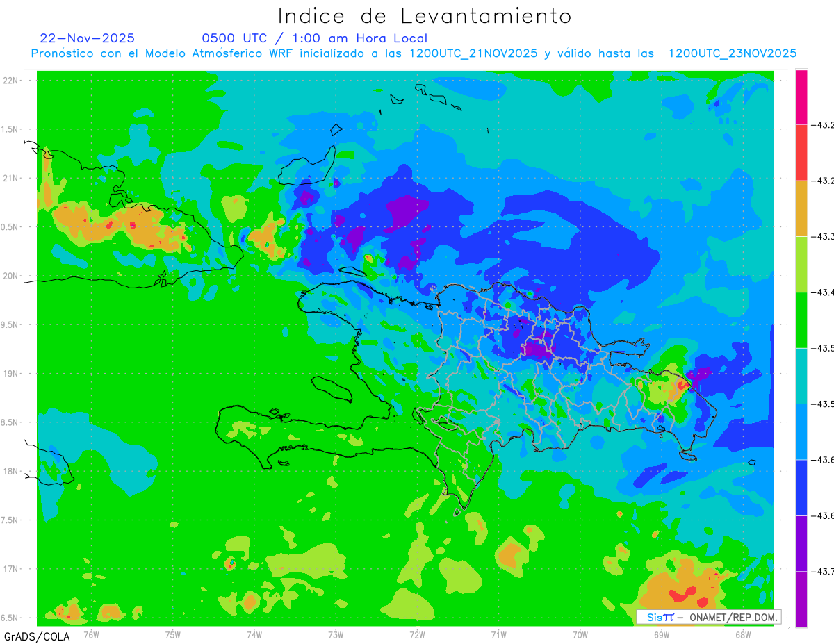Viewport: 834px width, 644px height.
Task: Click the '-43.7' colorbar label
Action: tap(824, 571)
